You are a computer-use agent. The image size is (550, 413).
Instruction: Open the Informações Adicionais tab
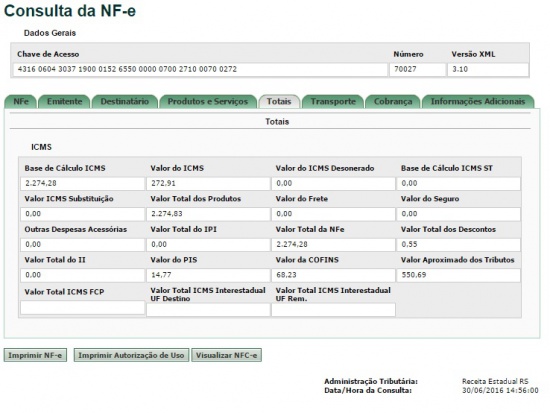tap(478, 101)
